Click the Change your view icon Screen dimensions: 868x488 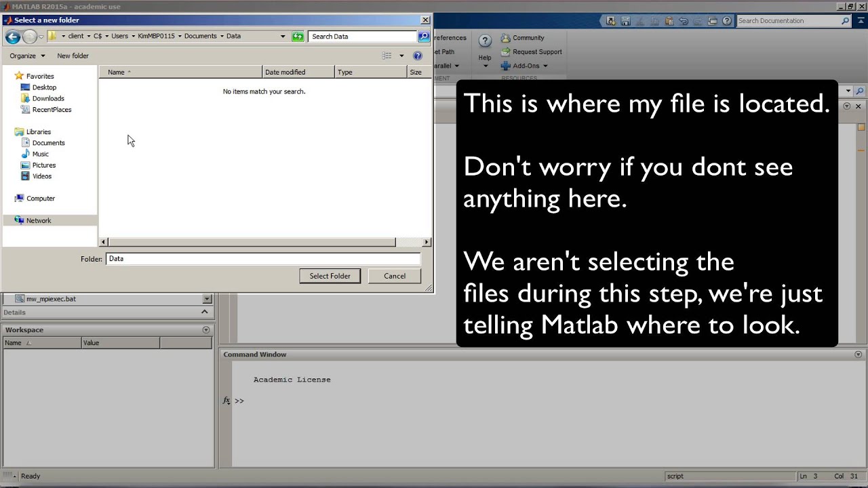(387, 56)
